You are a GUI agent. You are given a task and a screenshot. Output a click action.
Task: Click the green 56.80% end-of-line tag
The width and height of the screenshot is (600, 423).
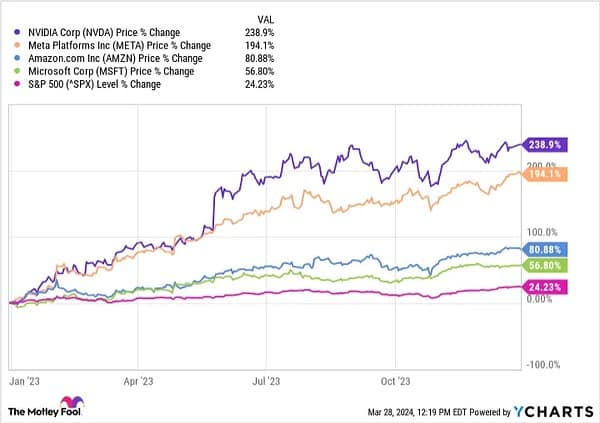tap(546, 264)
